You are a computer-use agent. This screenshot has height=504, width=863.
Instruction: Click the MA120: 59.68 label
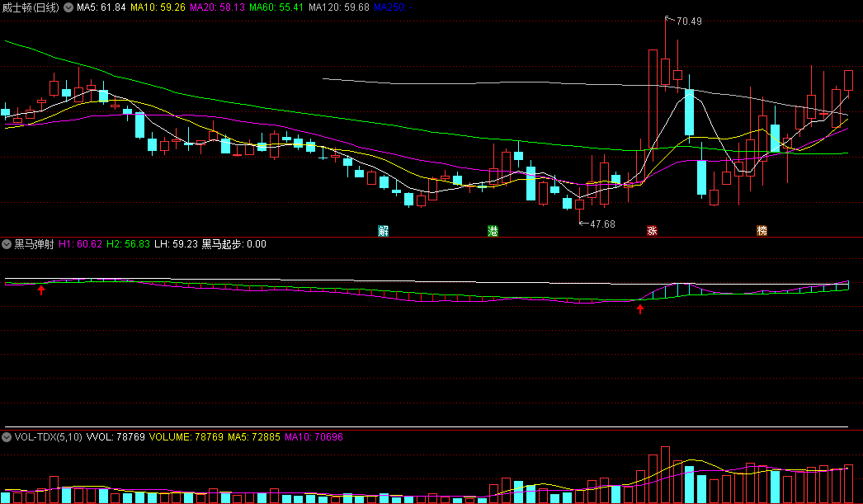pyautogui.click(x=339, y=7)
